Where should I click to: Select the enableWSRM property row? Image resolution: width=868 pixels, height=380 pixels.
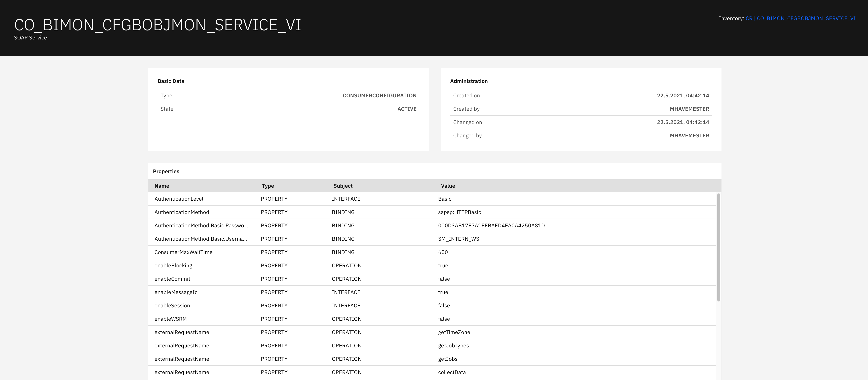click(171, 319)
